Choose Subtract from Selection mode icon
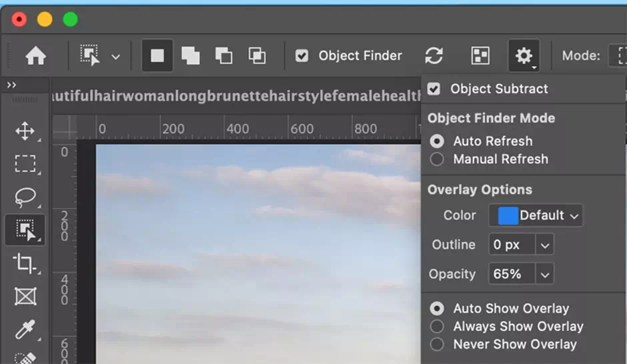This screenshot has height=364, width=627. pos(223,55)
